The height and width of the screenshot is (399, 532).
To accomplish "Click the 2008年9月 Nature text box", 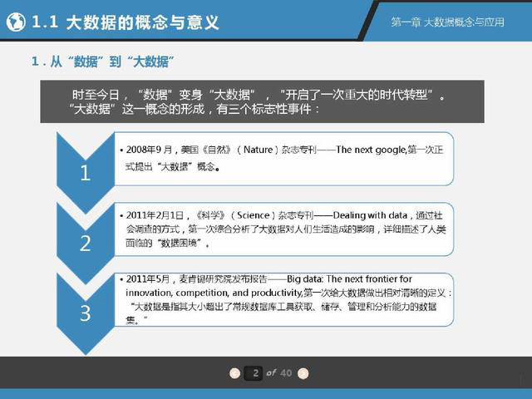I will pyautogui.click(x=283, y=158).
